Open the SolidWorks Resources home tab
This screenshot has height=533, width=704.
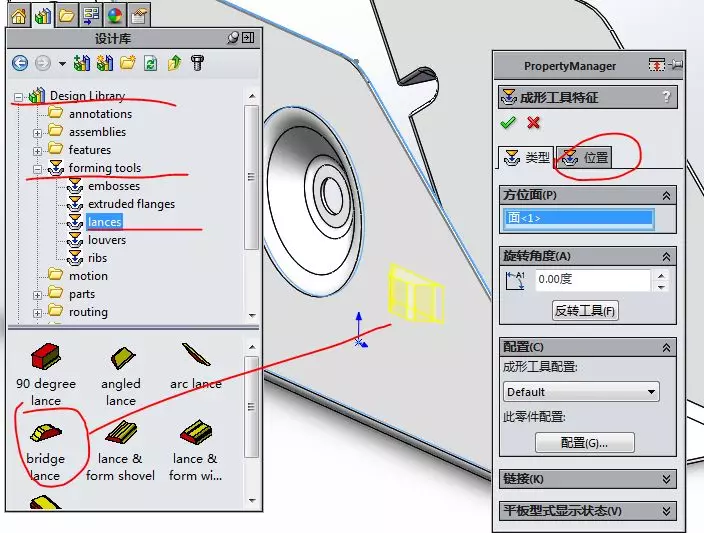click(18, 16)
